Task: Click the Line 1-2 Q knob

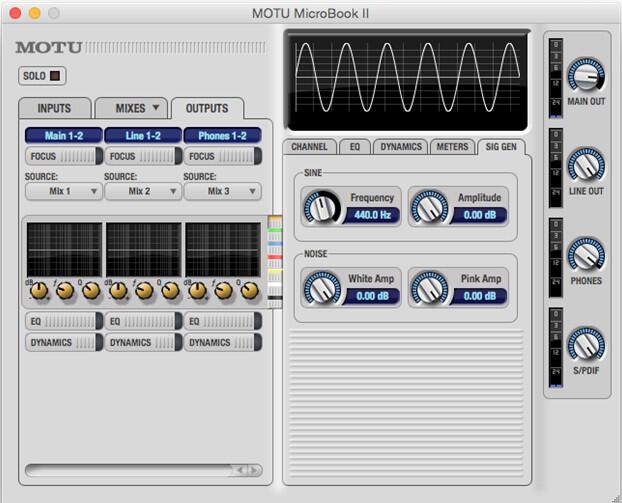Action: (171, 291)
